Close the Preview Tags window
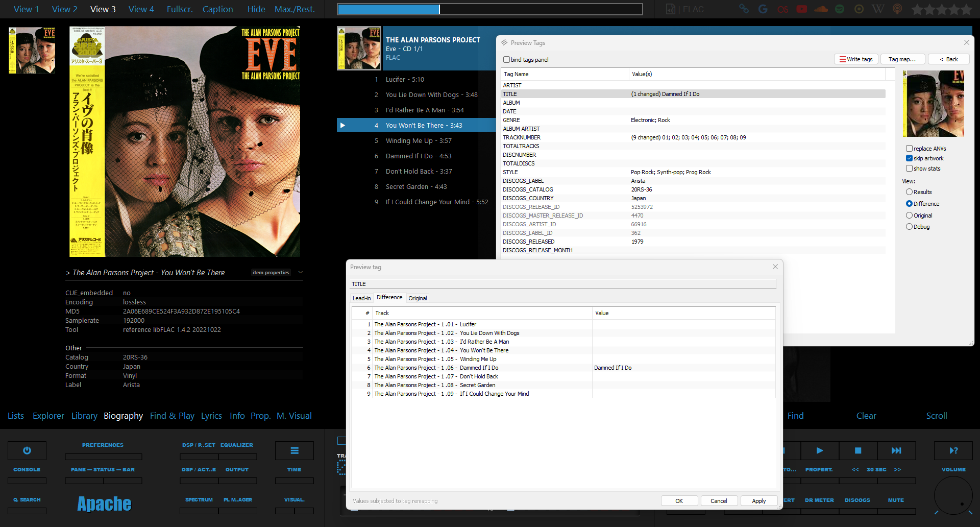980x527 pixels. coord(966,42)
